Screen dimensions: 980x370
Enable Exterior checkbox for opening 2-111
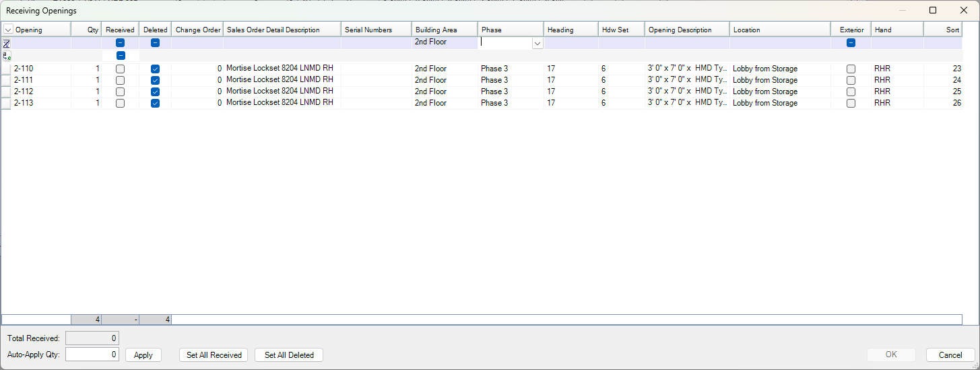pos(851,81)
